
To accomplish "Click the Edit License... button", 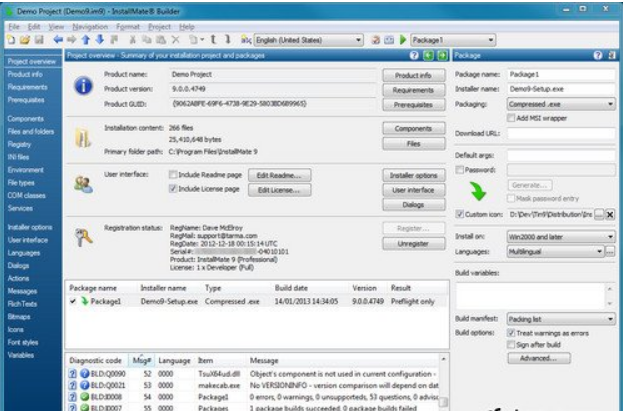I will pos(279,190).
